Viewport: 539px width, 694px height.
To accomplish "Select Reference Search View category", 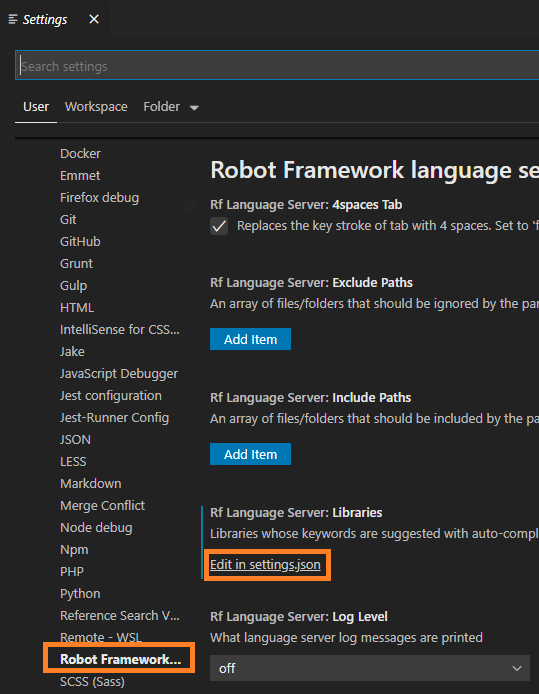I will pyautogui.click(x=120, y=616).
